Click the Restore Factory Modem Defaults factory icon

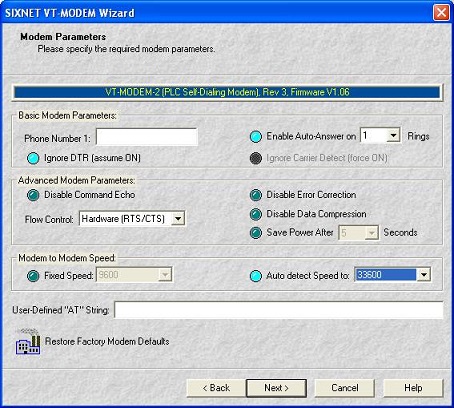click(x=28, y=341)
